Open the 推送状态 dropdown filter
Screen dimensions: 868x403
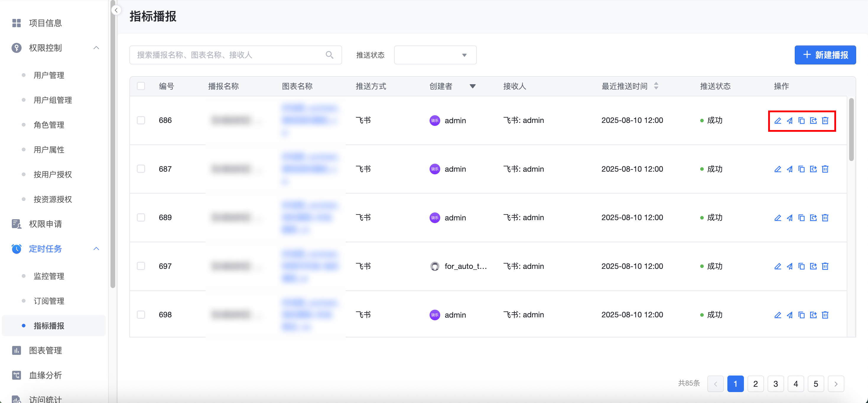[435, 55]
